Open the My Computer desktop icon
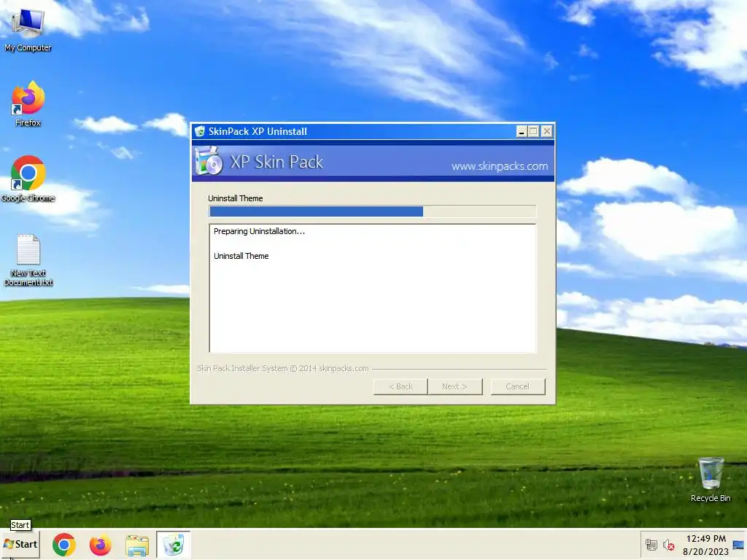This screenshot has height=560, width=747. click(x=28, y=29)
